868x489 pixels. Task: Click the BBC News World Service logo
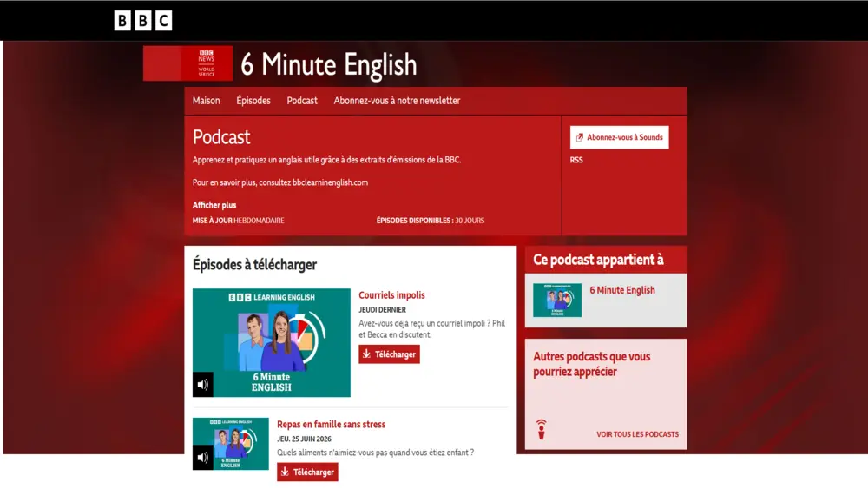pos(187,63)
